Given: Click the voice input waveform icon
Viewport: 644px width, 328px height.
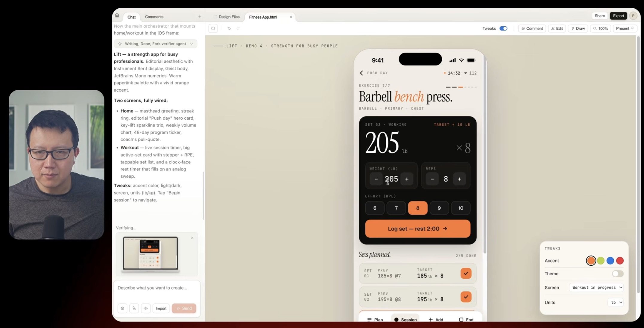Looking at the screenshot, I should point(146,308).
